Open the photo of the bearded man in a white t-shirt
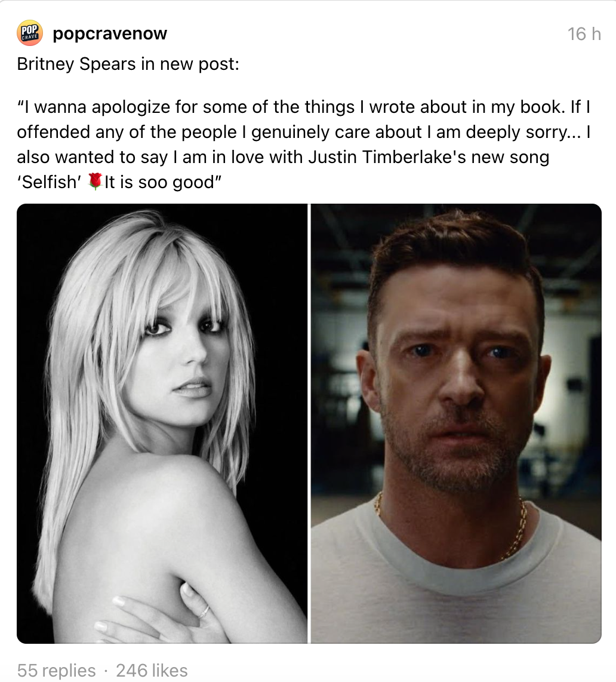 pyautogui.click(x=456, y=423)
